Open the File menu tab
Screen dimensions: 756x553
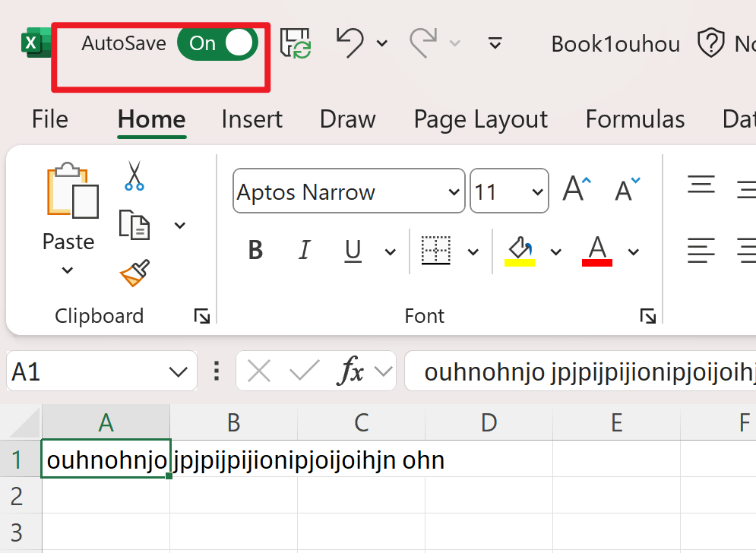50,119
